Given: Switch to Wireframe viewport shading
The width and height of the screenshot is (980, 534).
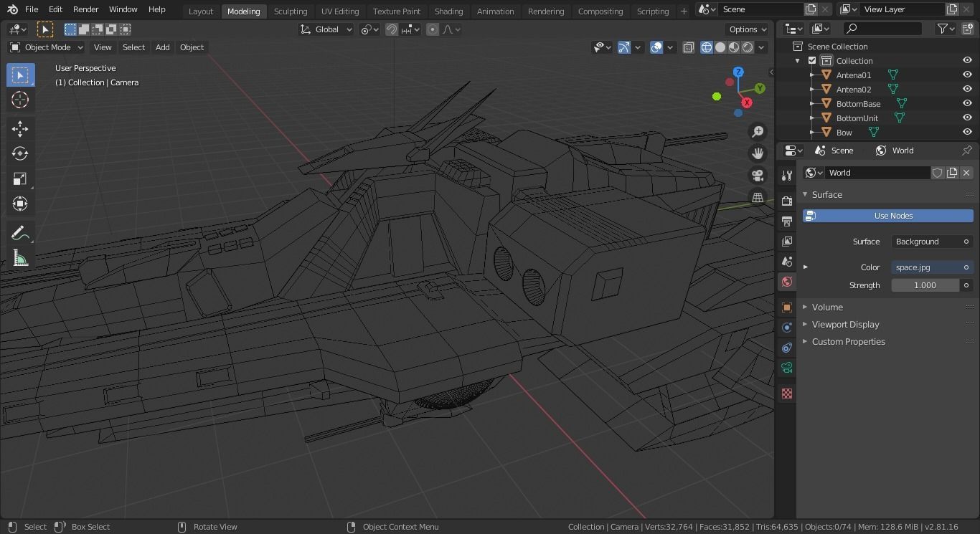Looking at the screenshot, I should 707,47.
